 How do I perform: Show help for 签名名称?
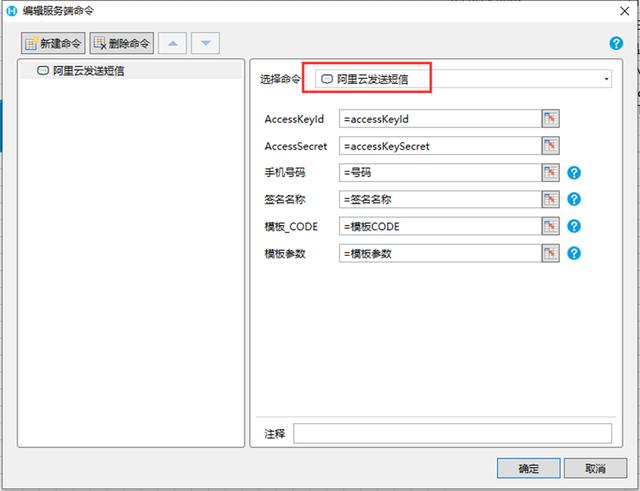[574, 199]
